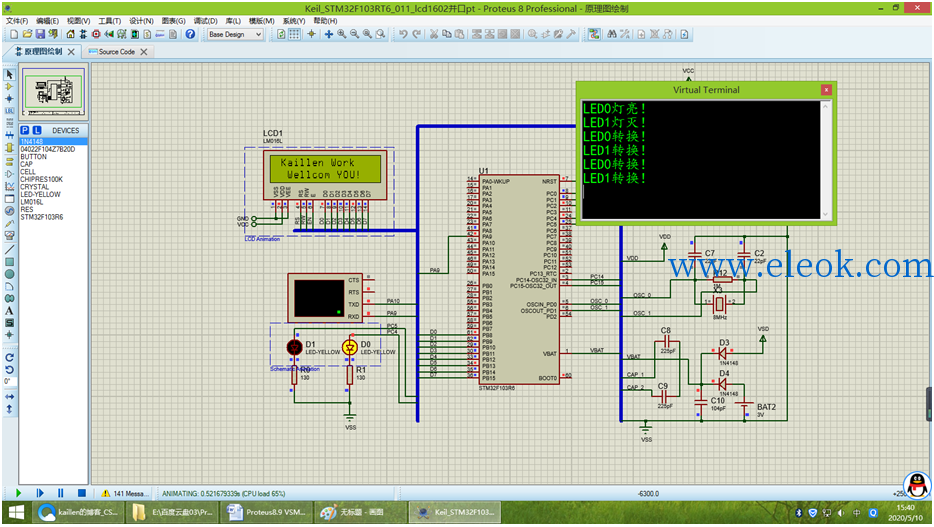
Task: Close the Virtual Terminal window
Action: click(826, 90)
